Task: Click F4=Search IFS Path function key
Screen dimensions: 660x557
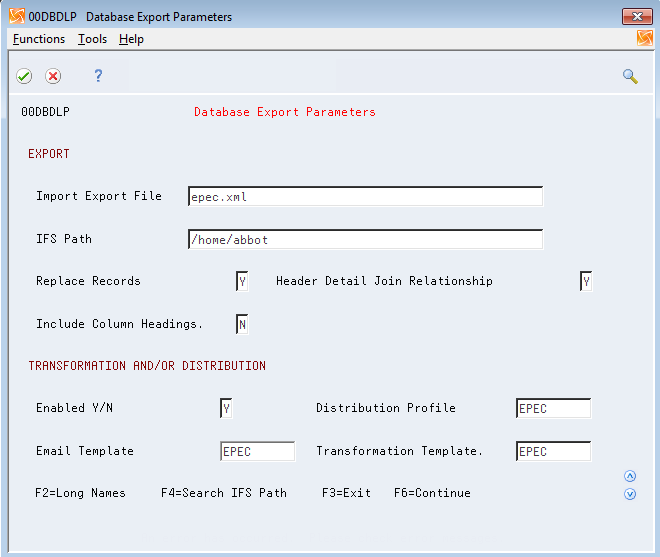Action: coord(224,493)
